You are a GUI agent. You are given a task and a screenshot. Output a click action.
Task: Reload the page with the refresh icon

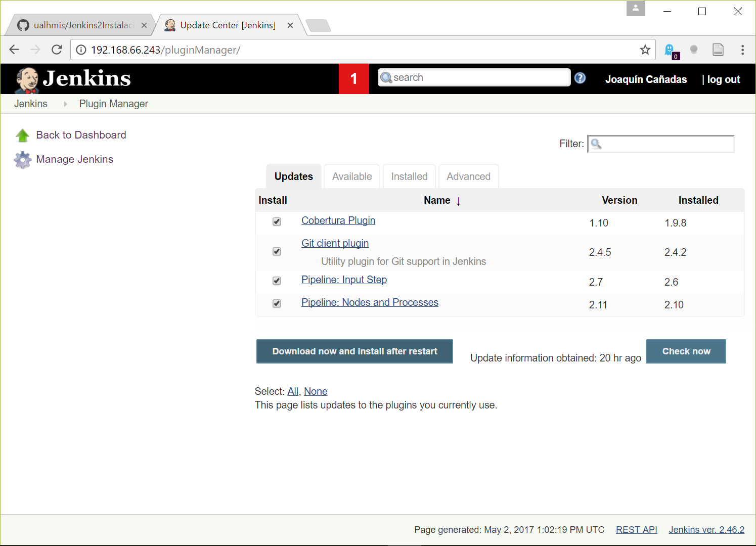point(57,50)
